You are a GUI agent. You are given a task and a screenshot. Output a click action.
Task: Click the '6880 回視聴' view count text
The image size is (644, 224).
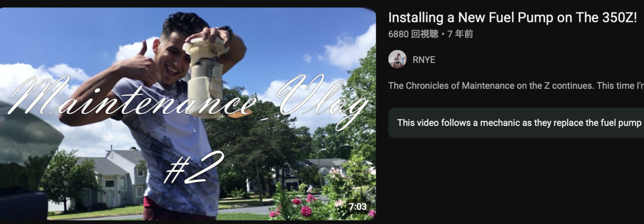coord(413,34)
